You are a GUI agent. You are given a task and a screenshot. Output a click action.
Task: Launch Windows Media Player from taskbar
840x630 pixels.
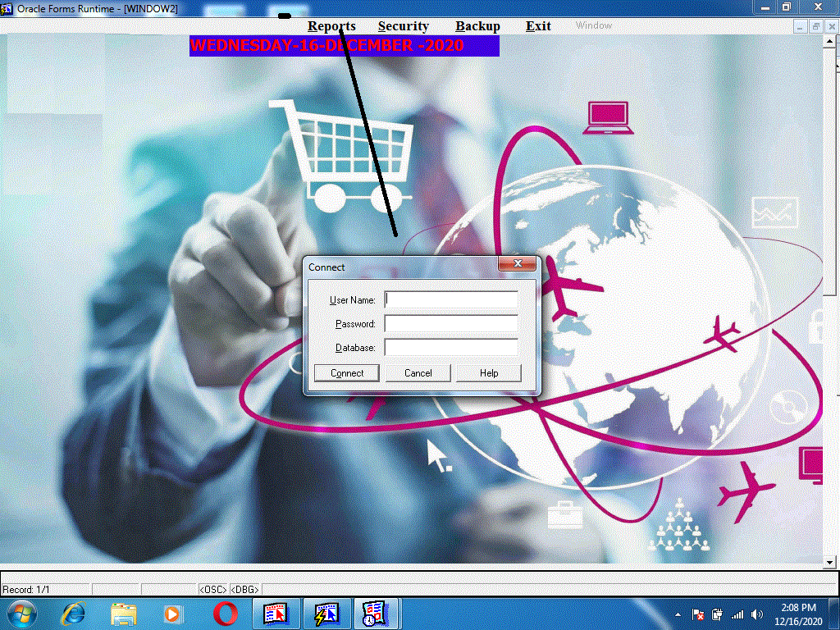tap(172, 613)
